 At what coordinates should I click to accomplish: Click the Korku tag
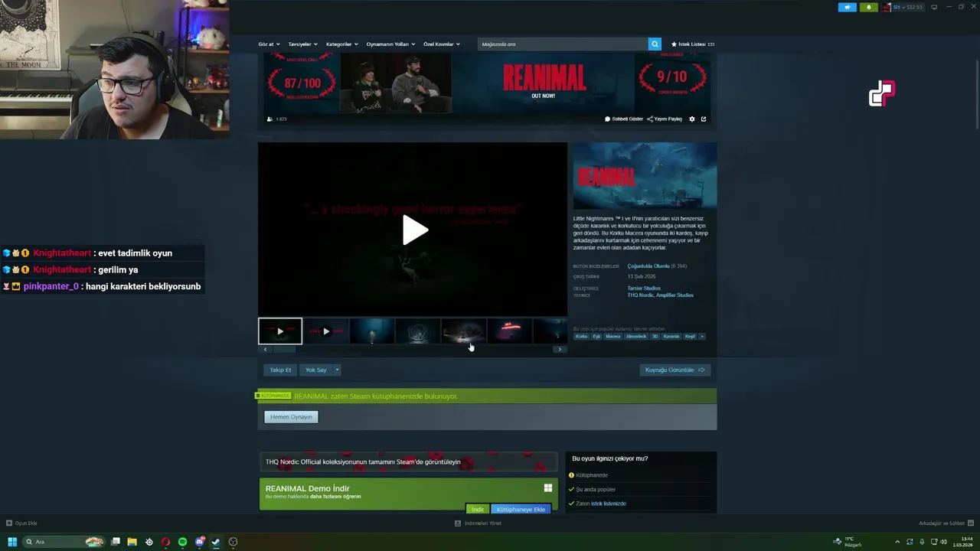click(x=582, y=337)
